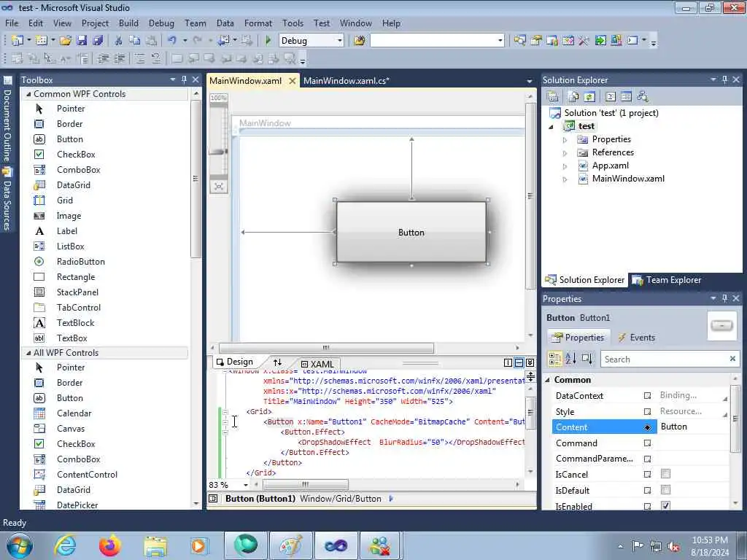747x560 pixels.
Task: Click the XAML view tab
Action: pos(318,365)
